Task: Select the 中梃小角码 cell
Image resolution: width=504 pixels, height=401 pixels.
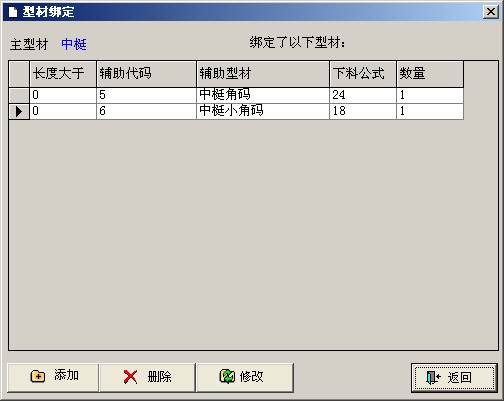Action: coord(263,111)
